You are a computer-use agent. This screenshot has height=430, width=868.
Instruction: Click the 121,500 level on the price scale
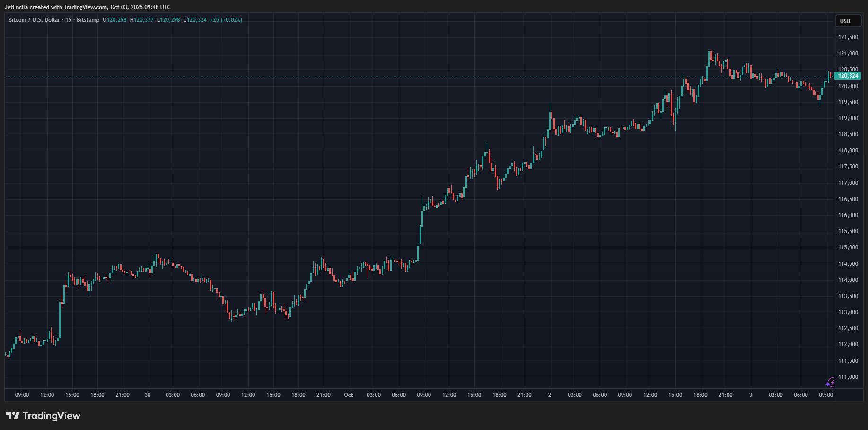(848, 37)
